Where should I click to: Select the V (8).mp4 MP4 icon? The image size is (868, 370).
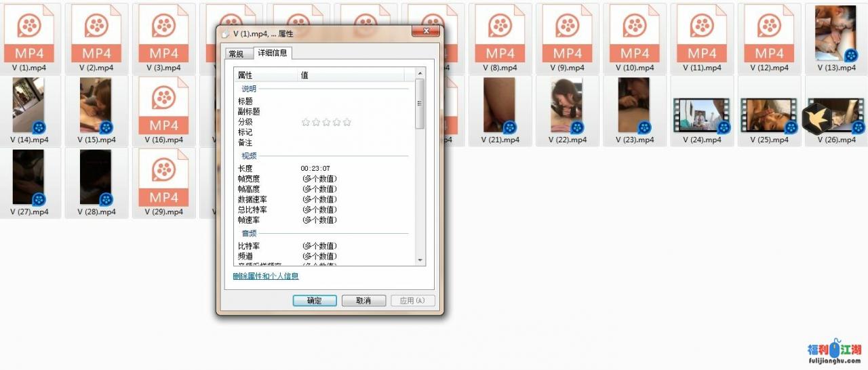click(x=500, y=34)
